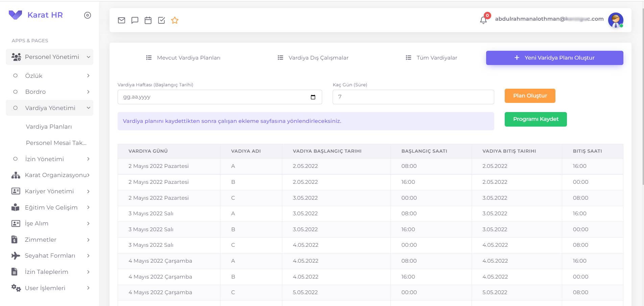Open the chat messages icon
The height and width of the screenshot is (306, 644).
point(135,20)
